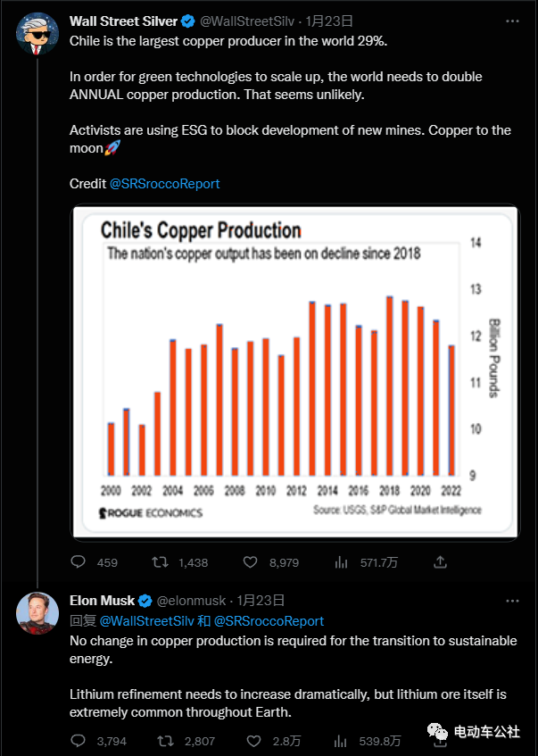Viewport: 538px width, 756px height.
Task: Open more options on Wall Street Silver tweet
Action: pos(510,21)
